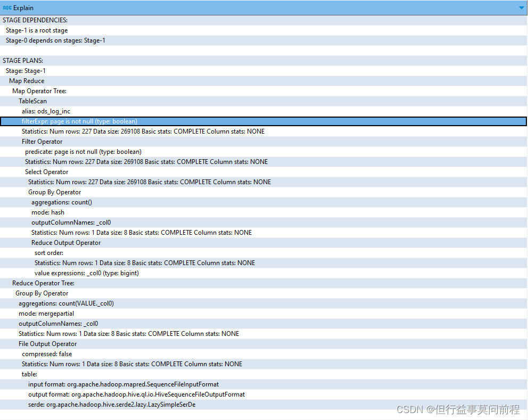This screenshot has height=420, width=528.
Task: Select the 'TableScan' row
Action: pos(263,101)
